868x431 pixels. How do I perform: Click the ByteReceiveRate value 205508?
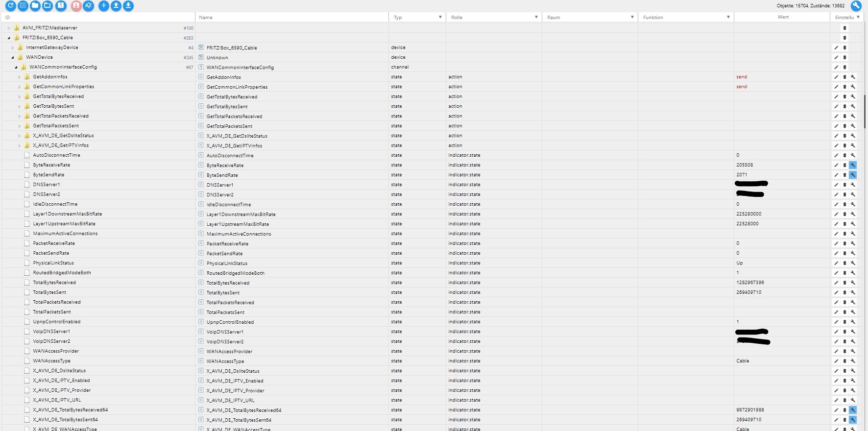pyautogui.click(x=745, y=165)
